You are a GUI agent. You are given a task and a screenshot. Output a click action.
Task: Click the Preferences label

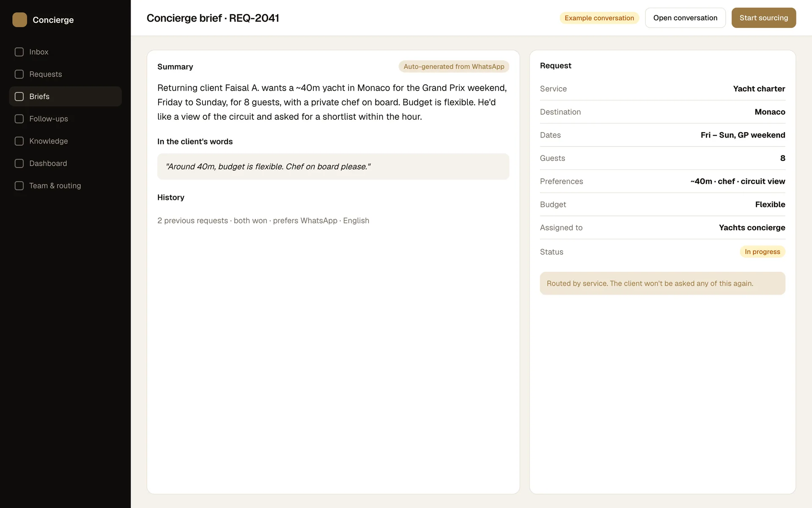561,181
